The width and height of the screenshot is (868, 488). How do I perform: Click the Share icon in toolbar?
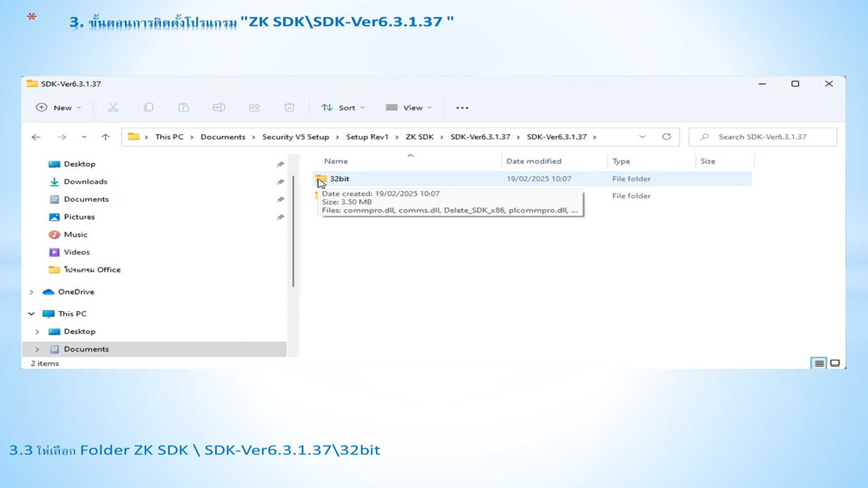(x=254, y=108)
